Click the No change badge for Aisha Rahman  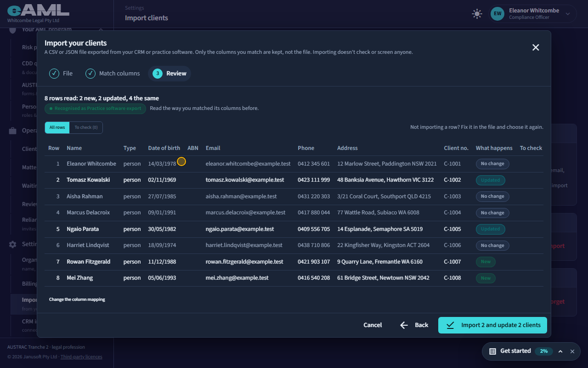point(492,196)
